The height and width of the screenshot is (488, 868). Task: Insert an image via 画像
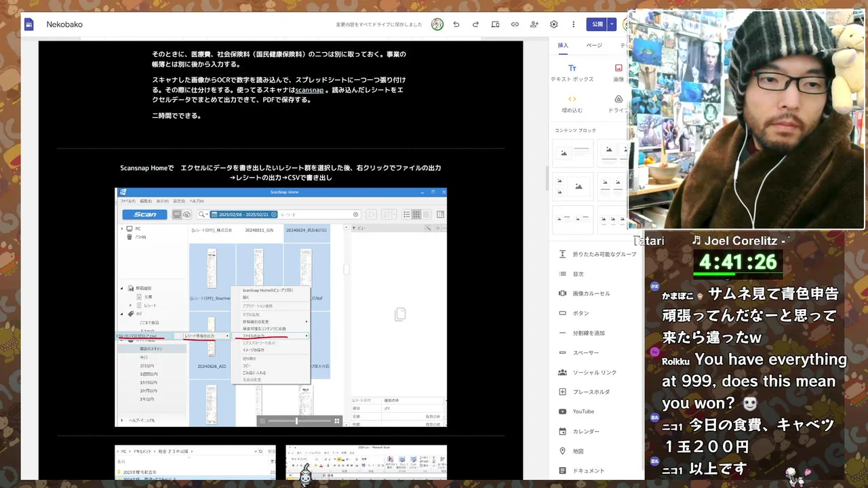(x=618, y=73)
